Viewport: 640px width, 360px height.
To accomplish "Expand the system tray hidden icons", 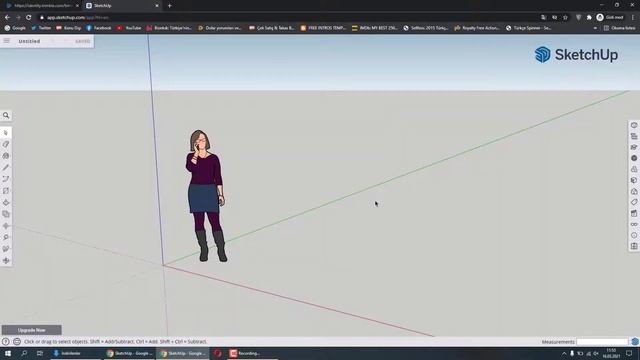I will click(x=564, y=353).
